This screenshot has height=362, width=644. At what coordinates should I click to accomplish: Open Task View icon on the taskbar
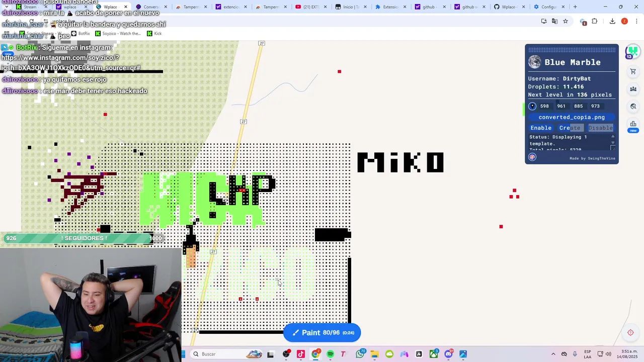pos(270,354)
